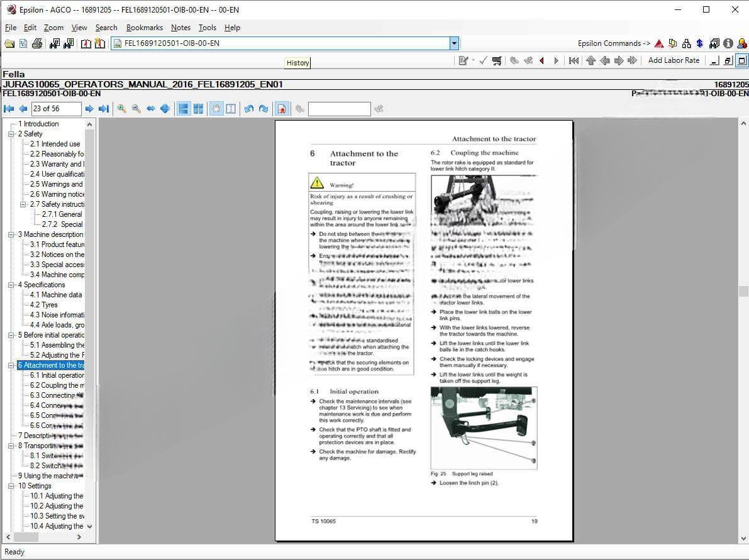Go to the last page with the arrow icon

(x=104, y=109)
